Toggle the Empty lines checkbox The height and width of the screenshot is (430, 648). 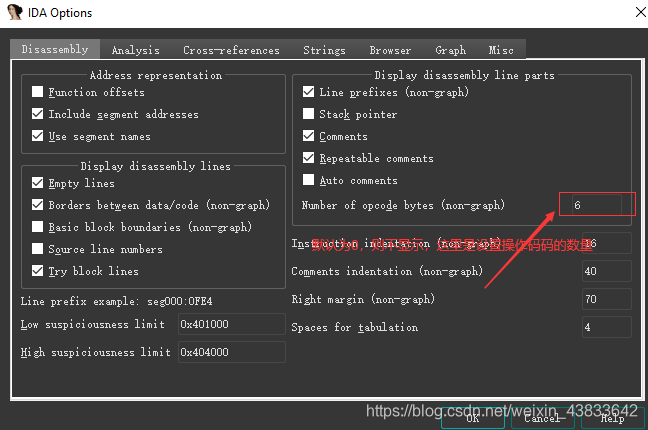38,183
